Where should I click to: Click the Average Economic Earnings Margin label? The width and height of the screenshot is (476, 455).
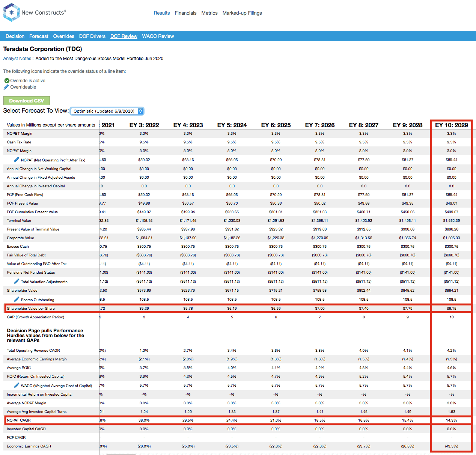pos(37,359)
